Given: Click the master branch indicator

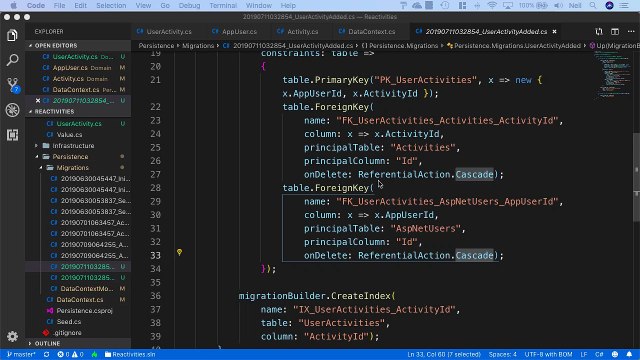Looking at the screenshot, I should coord(21,354).
